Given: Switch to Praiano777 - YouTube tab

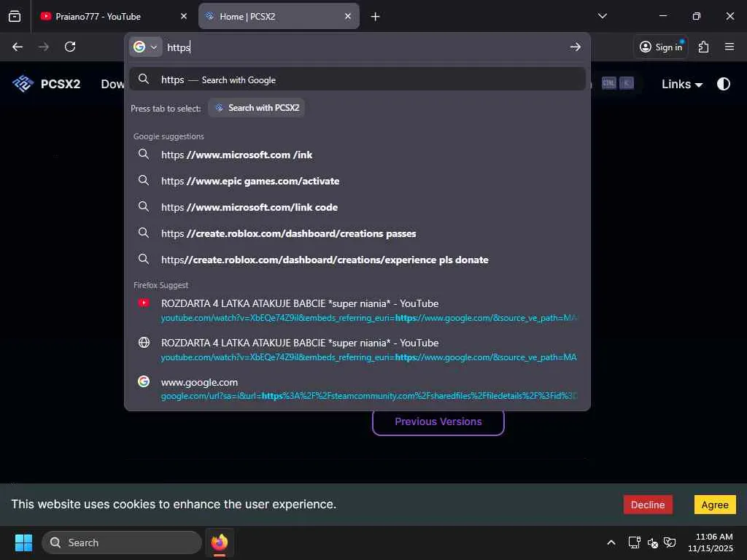Looking at the screenshot, I should (x=113, y=16).
